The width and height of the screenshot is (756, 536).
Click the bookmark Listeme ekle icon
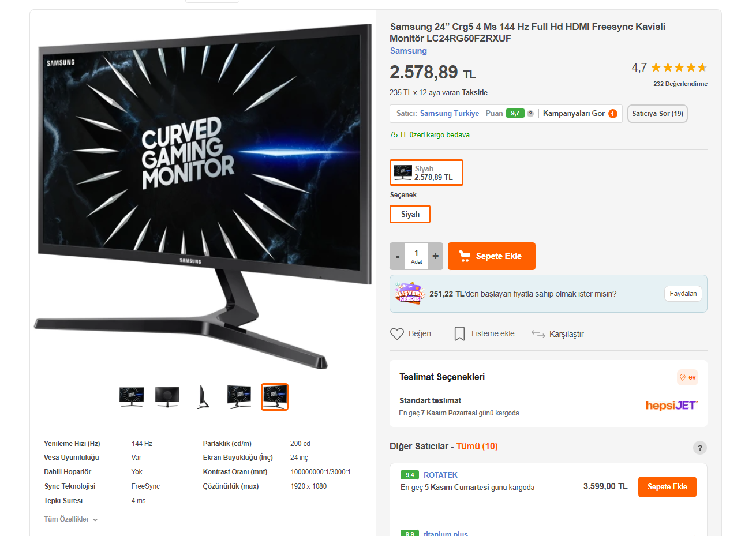click(x=459, y=334)
